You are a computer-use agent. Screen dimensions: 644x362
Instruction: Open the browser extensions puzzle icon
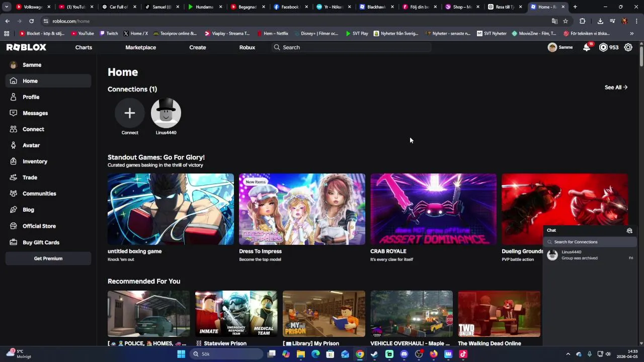click(582, 21)
